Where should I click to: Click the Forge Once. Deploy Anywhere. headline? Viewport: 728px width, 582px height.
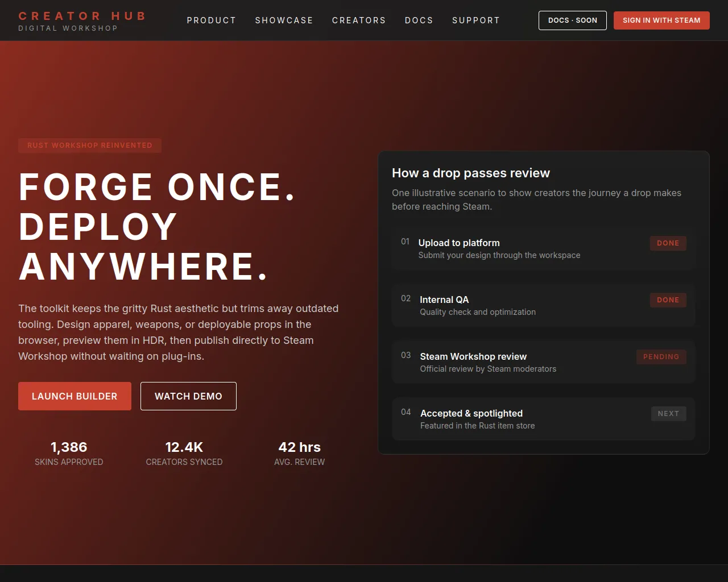pyautogui.click(x=158, y=227)
